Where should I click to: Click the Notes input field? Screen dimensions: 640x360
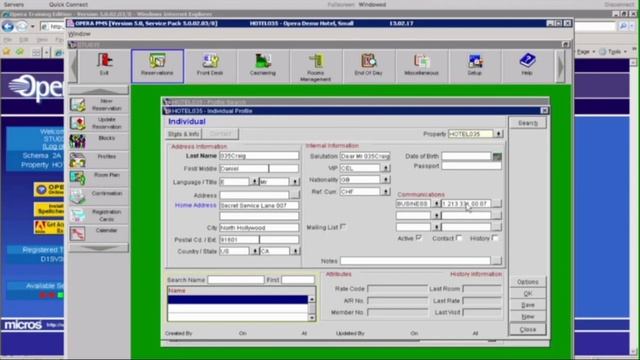pyautogui.click(x=415, y=260)
